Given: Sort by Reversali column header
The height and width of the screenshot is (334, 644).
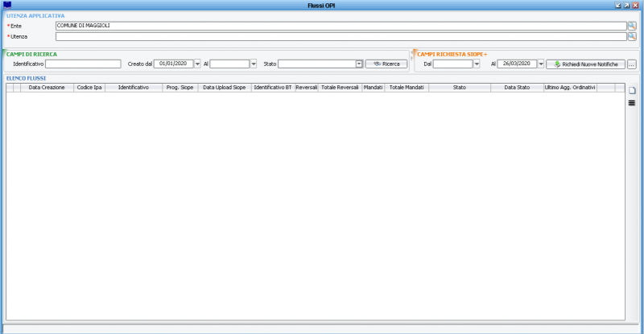Looking at the screenshot, I should click(x=307, y=88).
